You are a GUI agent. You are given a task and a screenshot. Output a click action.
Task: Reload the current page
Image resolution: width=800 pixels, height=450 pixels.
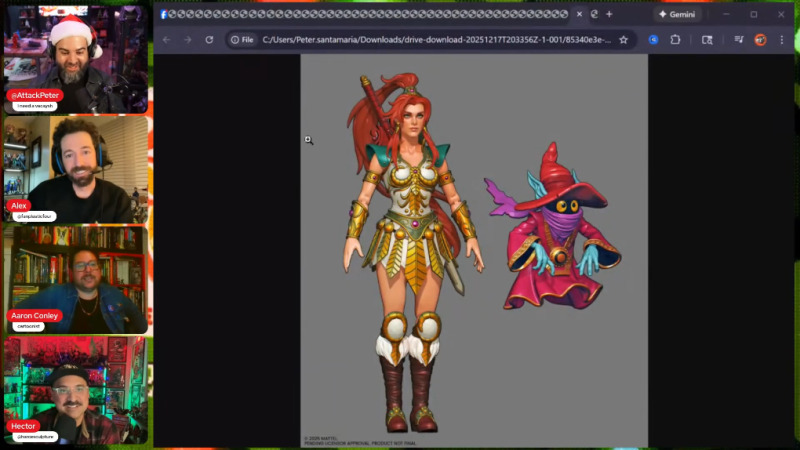209,40
